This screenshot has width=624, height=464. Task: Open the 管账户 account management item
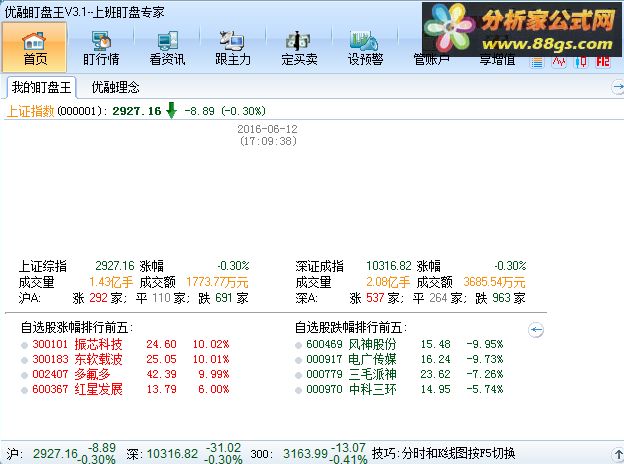(431, 60)
